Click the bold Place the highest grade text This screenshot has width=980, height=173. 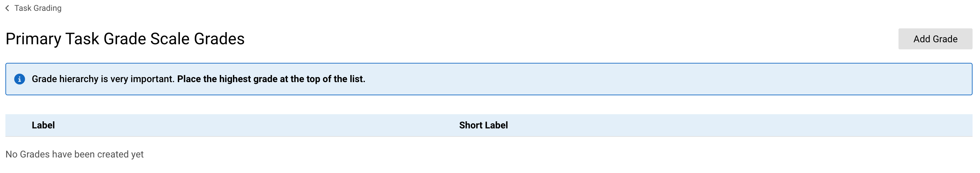(271, 79)
